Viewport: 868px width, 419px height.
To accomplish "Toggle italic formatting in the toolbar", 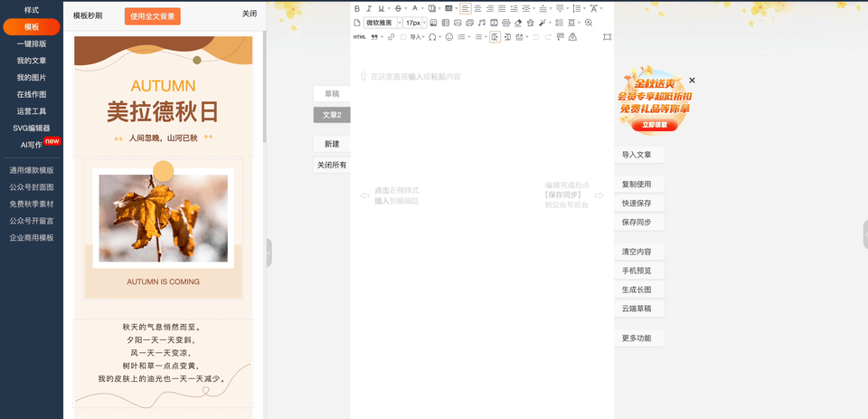I will 369,8.
